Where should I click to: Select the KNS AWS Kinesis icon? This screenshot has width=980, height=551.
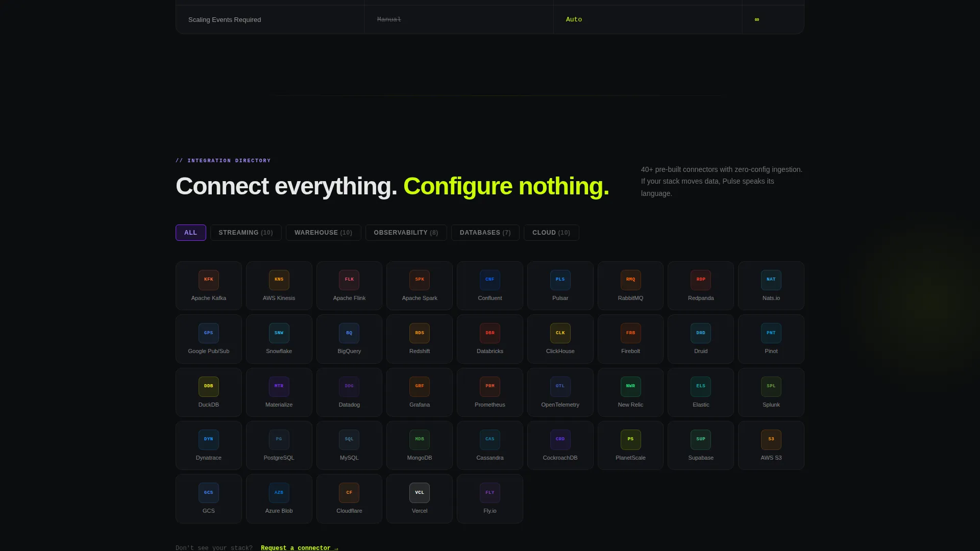pyautogui.click(x=279, y=280)
